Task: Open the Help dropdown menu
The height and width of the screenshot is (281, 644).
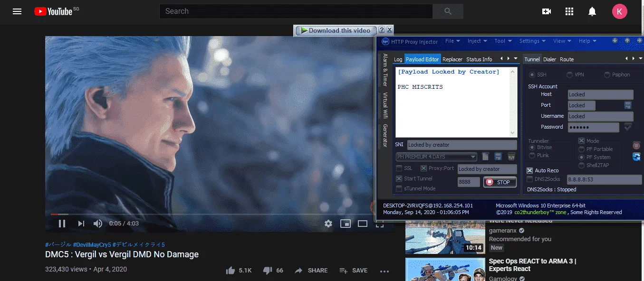Action: pos(587,41)
